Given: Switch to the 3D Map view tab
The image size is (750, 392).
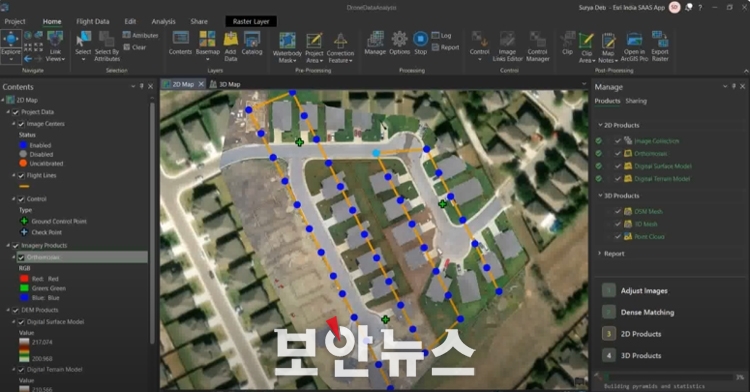Looking at the screenshot, I should [x=225, y=84].
